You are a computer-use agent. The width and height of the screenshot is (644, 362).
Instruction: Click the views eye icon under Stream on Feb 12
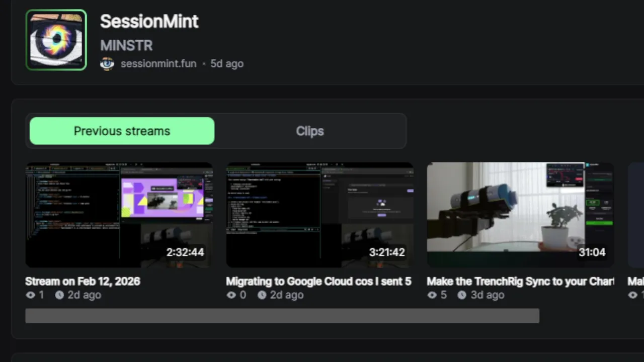pos(30,295)
